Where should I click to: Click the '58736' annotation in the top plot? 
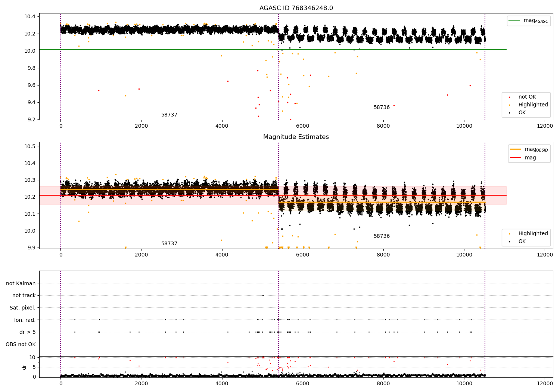pyautogui.click(x=382, y=108)
